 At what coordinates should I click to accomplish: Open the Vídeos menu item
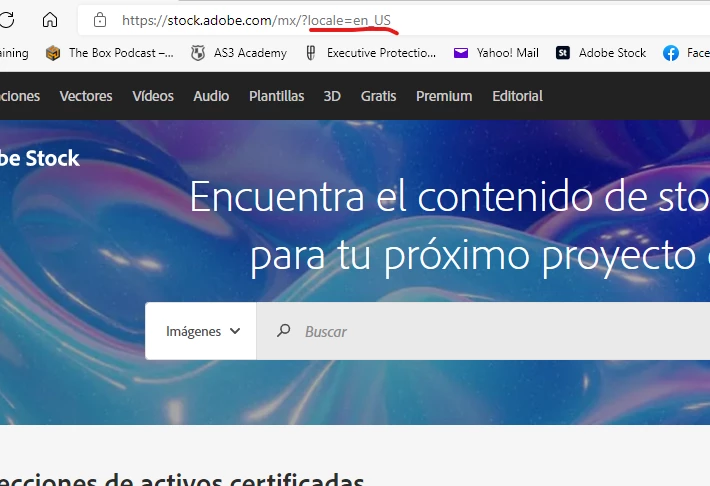click(x=153, y=96)
